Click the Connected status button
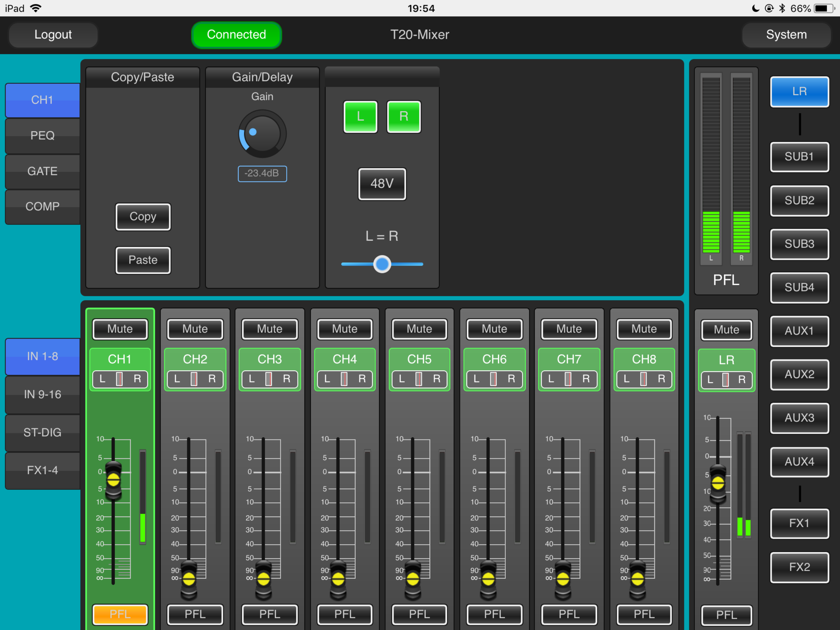840x630 pixels. 236,34
